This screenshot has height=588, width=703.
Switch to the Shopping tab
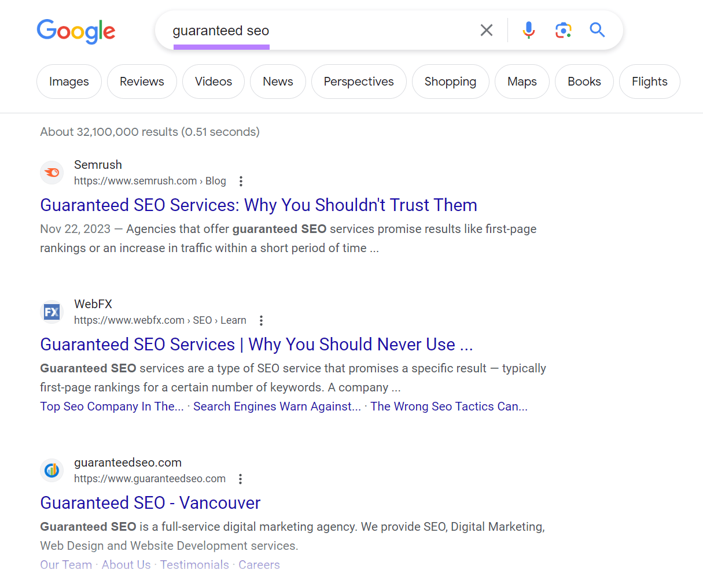click(x=451, y=82)
